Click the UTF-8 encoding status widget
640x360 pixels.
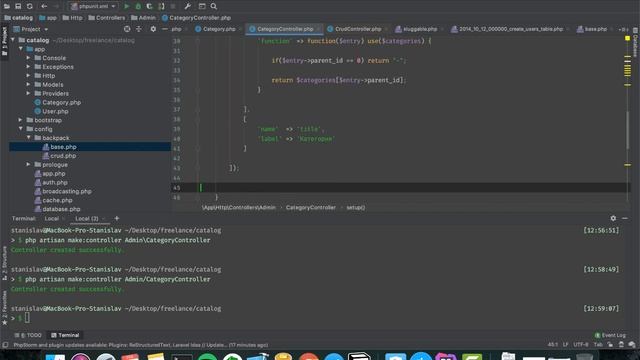click(x=580, y=345)
